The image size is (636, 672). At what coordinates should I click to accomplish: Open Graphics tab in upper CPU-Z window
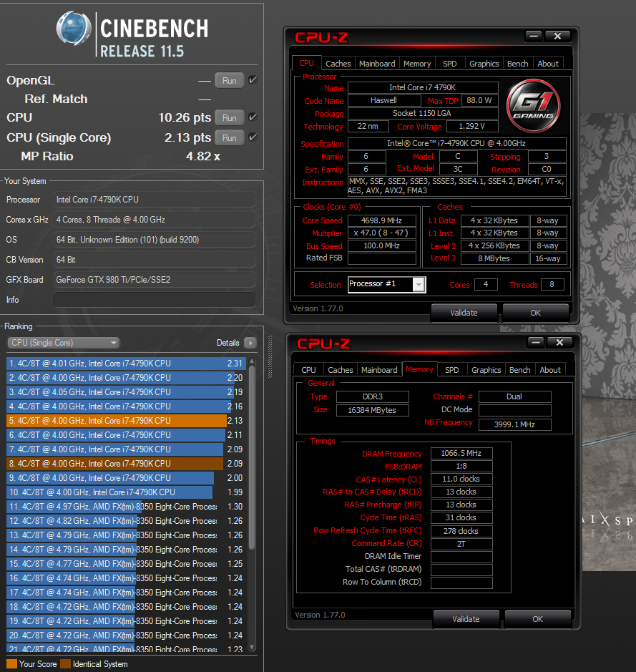click(484, 64)
